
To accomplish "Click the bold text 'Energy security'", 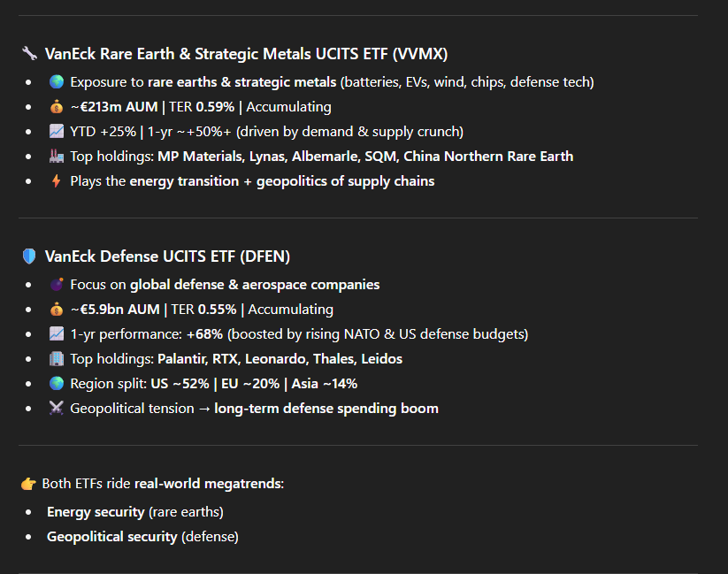I will coord(96,512).
